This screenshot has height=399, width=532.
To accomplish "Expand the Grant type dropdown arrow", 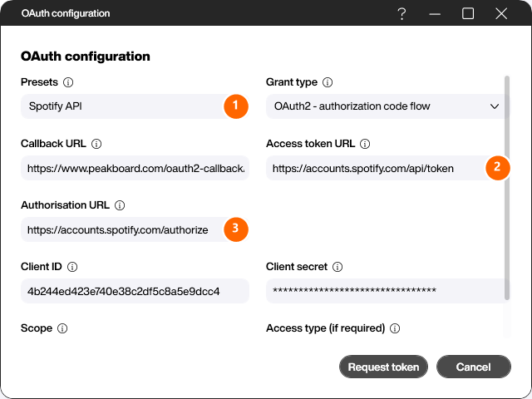I will 495,106.
